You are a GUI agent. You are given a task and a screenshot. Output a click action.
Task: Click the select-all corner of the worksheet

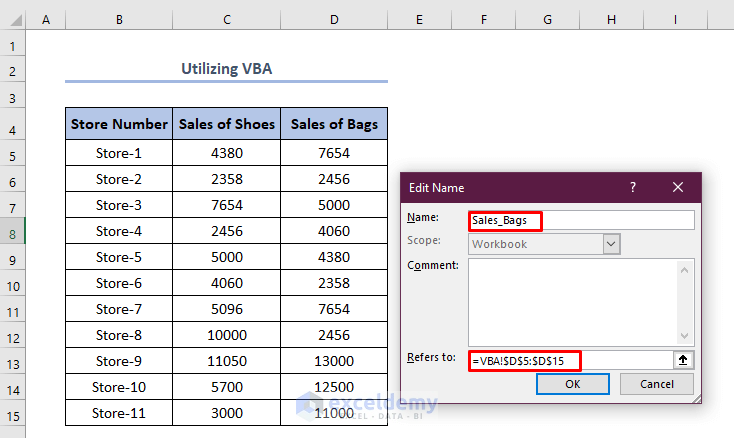pos(13,19)
